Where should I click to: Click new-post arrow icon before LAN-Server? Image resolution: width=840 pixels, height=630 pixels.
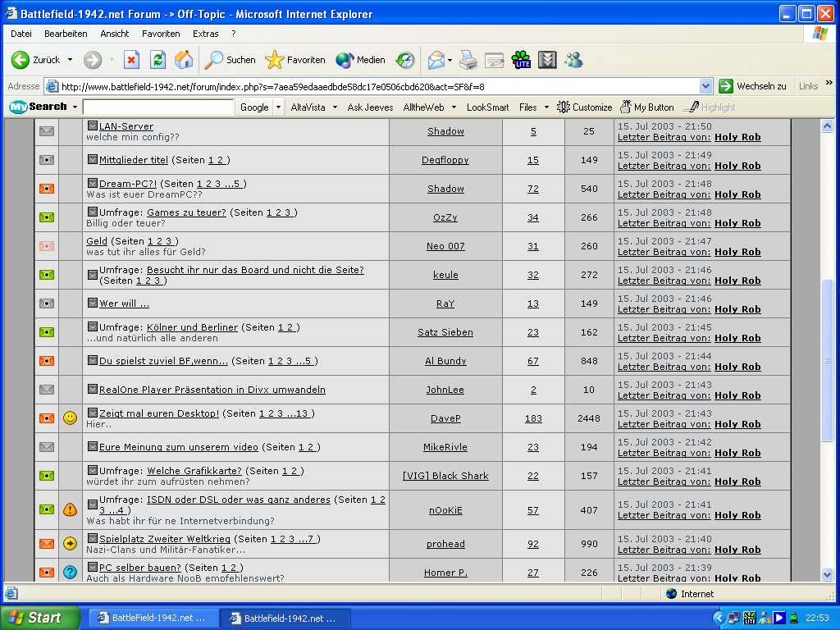[93, 126]
